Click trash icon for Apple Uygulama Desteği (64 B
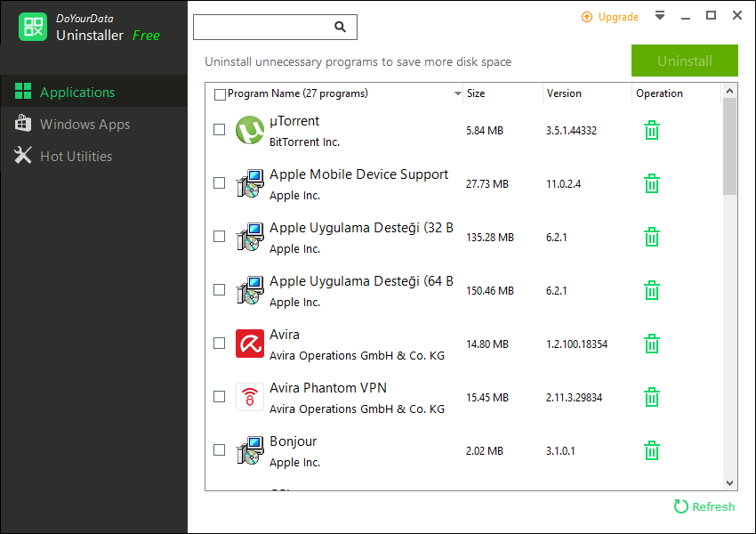 pos(651,290)
